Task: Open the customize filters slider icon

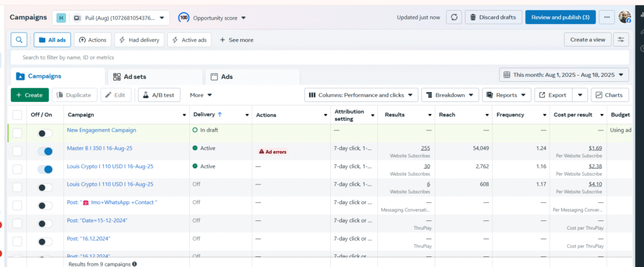Action: (621, 40)
